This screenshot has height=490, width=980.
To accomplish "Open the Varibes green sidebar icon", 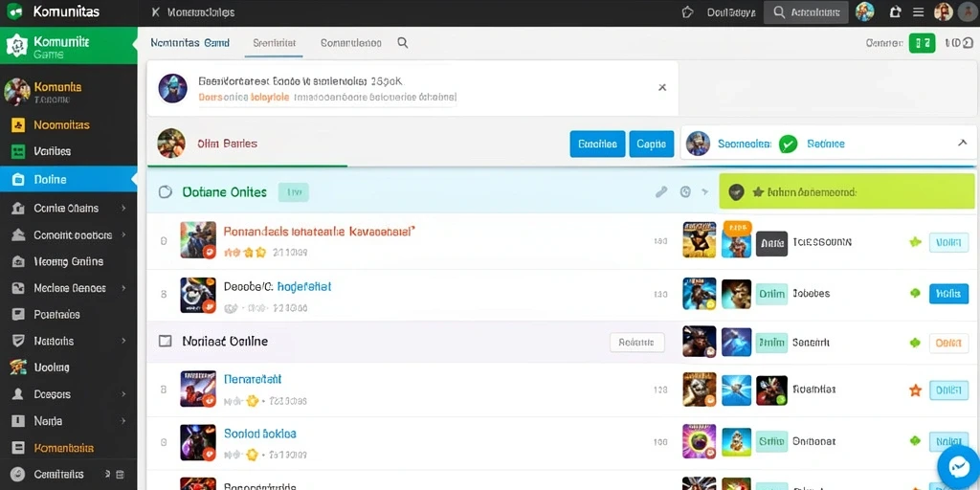I will pyautogui.click(x=18, y=151).
